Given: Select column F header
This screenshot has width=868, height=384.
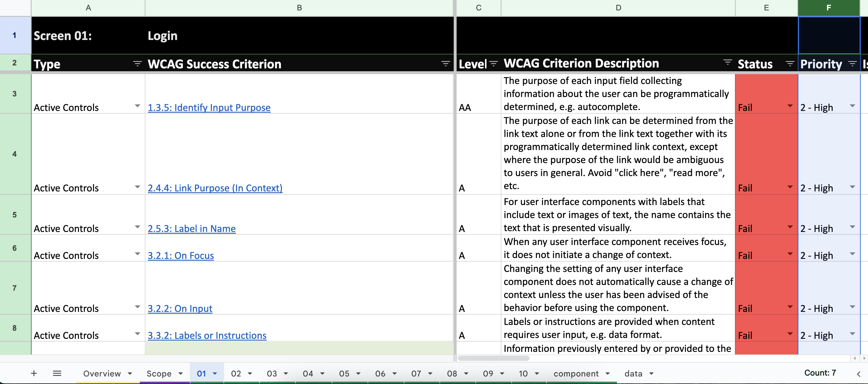Looking at the screenshot, I should point(829,8).
